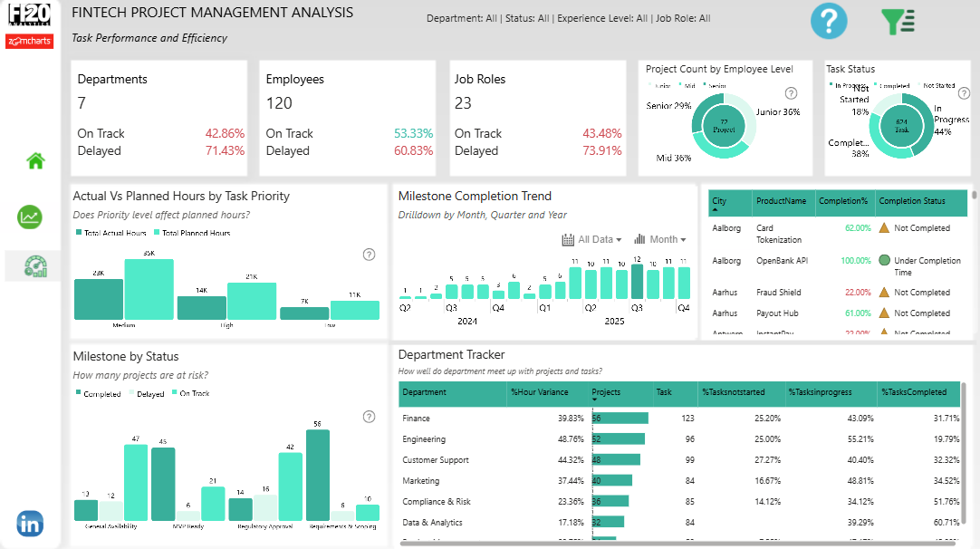980x549 pixels.
Task: Click help icon in Milestone by Status chart
Action: click(x=369, y=417)
